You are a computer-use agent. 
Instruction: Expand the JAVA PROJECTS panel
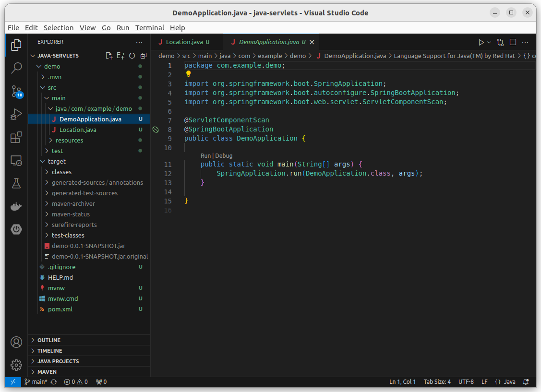(89, 361)
